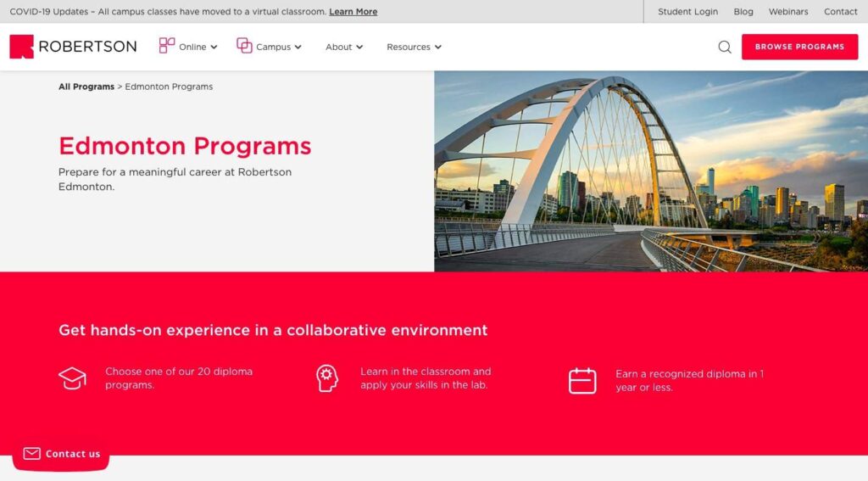Follow the Learn More COVID-19 link
Viewport: 868px width, 481px height.
pyautogui.click(x=353, y=12)
